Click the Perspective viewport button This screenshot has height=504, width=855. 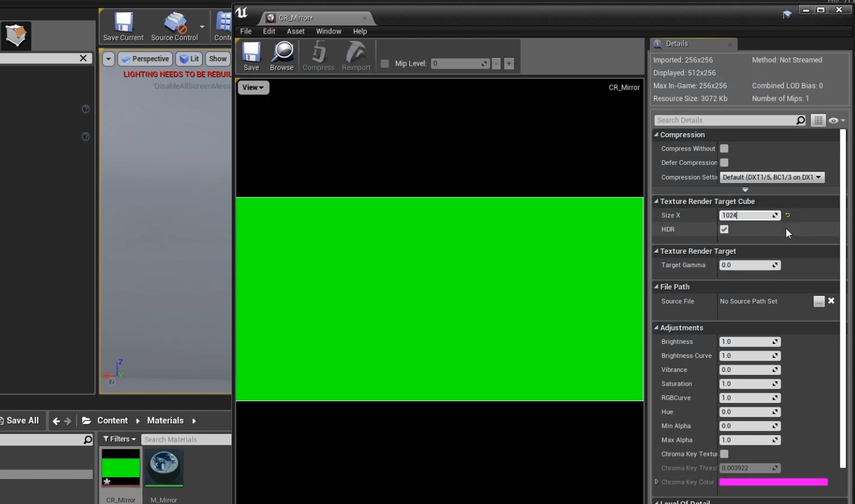point(145,59)
